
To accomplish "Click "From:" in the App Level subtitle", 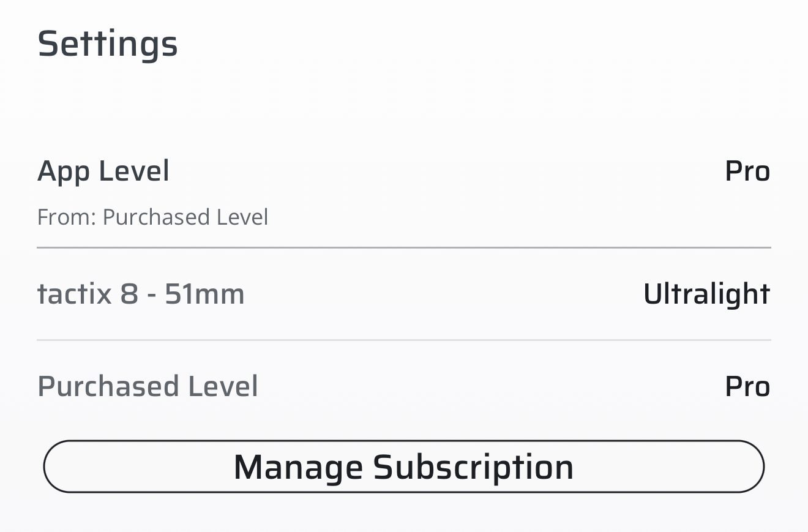I will click(67, 217).
